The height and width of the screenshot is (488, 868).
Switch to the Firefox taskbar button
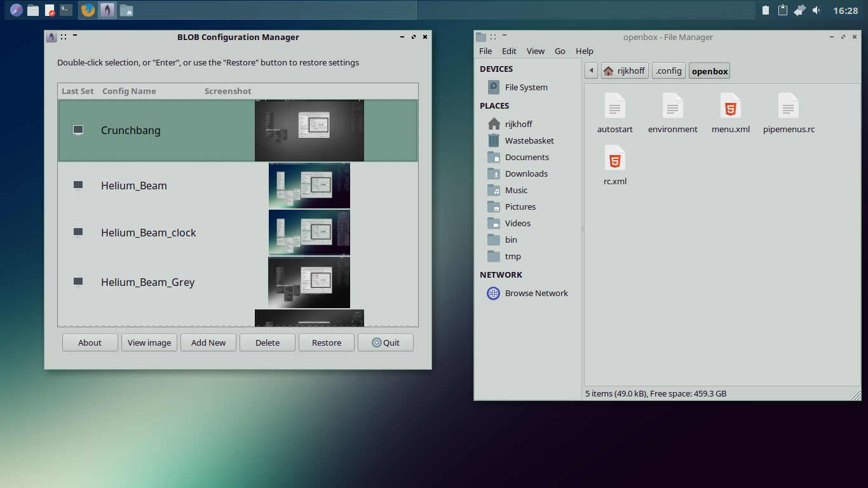pos(88,10)
